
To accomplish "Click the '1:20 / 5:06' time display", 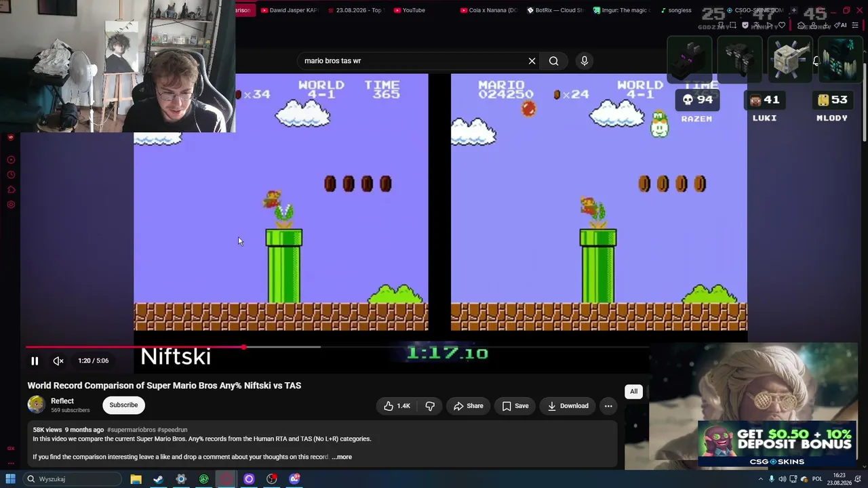I will 93,361.
